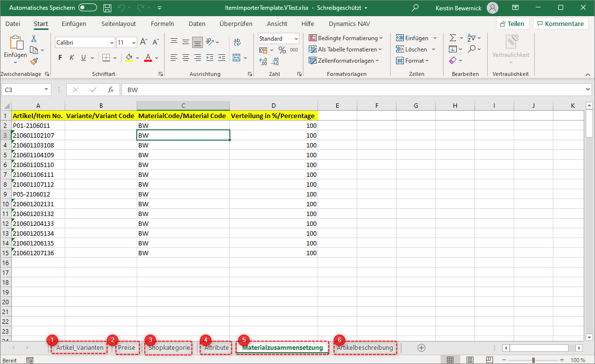Click the Clear eraser icon
Viewport: 595px width, 364px height.
tap(453, 60)
